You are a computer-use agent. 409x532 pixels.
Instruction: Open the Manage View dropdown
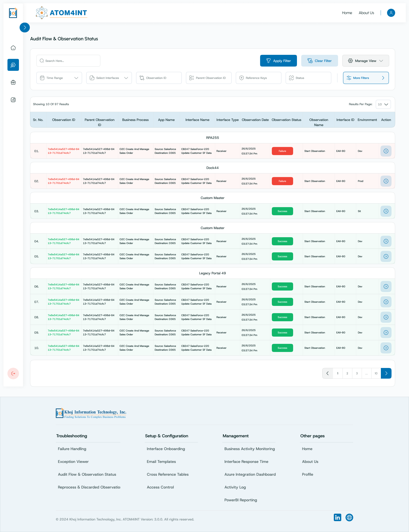click(366, 61)
